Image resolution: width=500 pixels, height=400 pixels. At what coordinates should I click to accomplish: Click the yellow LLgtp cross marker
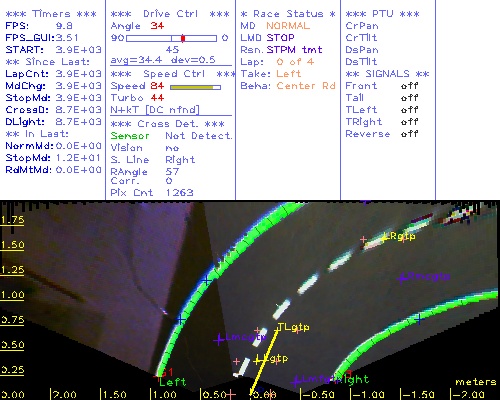click(257, 361)
